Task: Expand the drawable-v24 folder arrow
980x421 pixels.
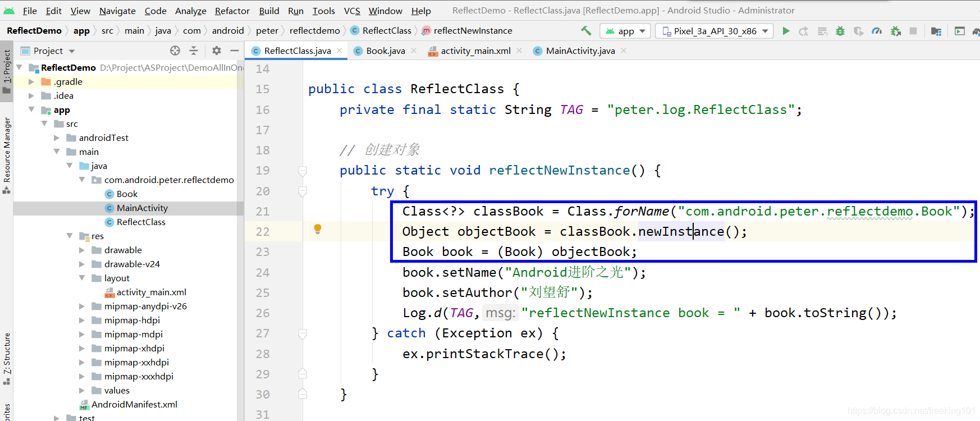Action: point(82,264)
